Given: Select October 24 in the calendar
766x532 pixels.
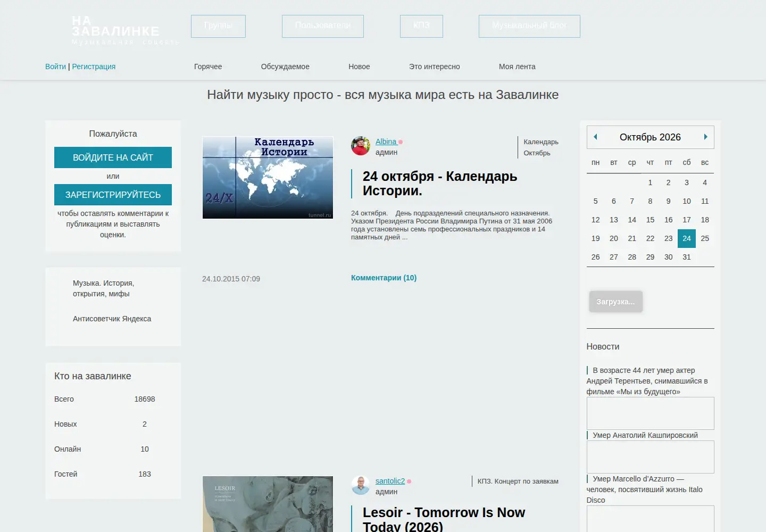Looking at the screenshot, I should click(687, 238).
